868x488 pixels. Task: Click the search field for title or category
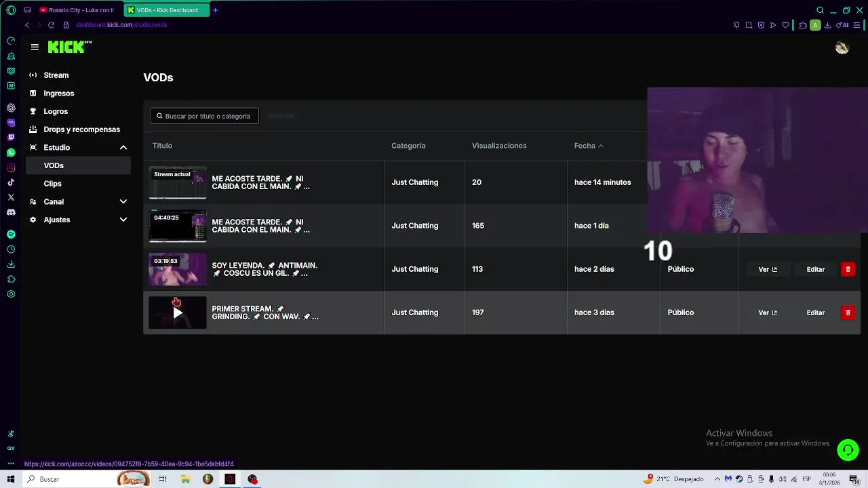click(204, 116)
